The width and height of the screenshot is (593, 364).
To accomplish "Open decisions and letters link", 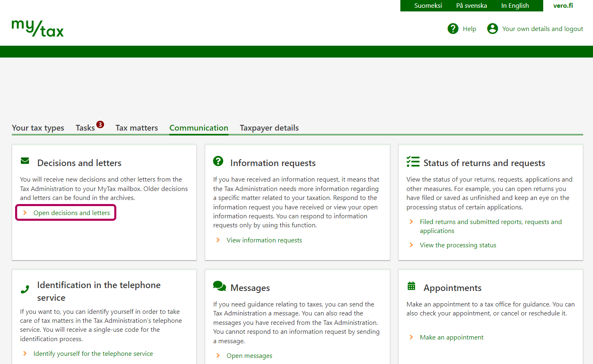I will pyautogui.click(x=71, y=213).
